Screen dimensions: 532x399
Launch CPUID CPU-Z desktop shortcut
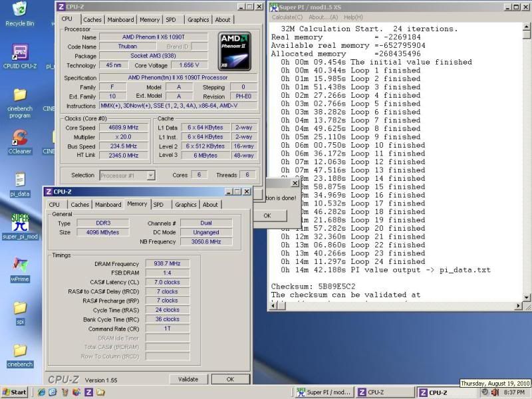20,56
